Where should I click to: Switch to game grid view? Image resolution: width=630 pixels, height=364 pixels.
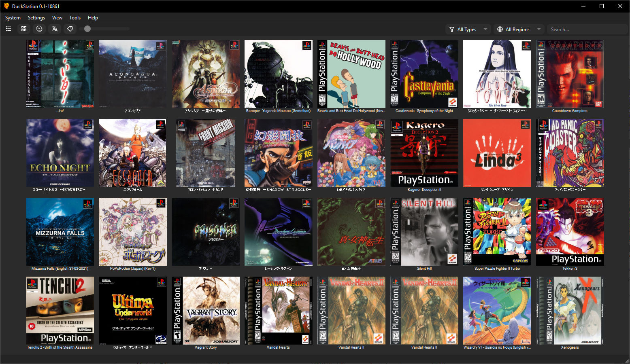tap(24, 29)
